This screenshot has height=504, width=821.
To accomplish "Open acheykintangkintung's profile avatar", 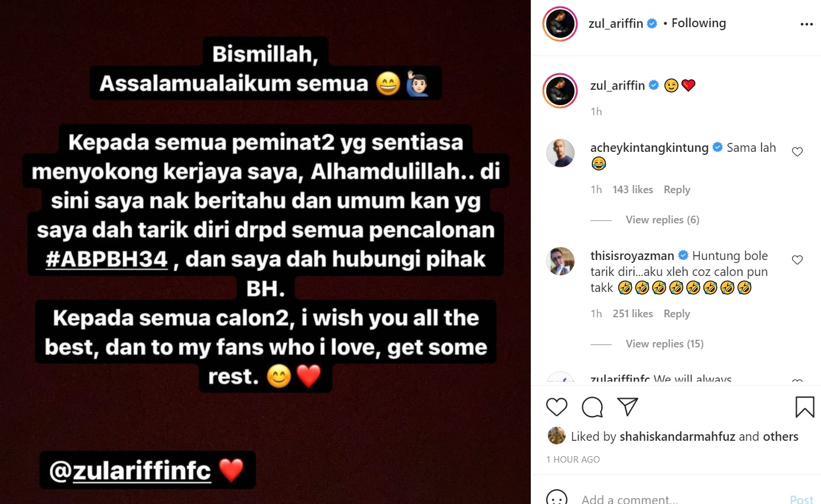I will click(x=560, y=153).
